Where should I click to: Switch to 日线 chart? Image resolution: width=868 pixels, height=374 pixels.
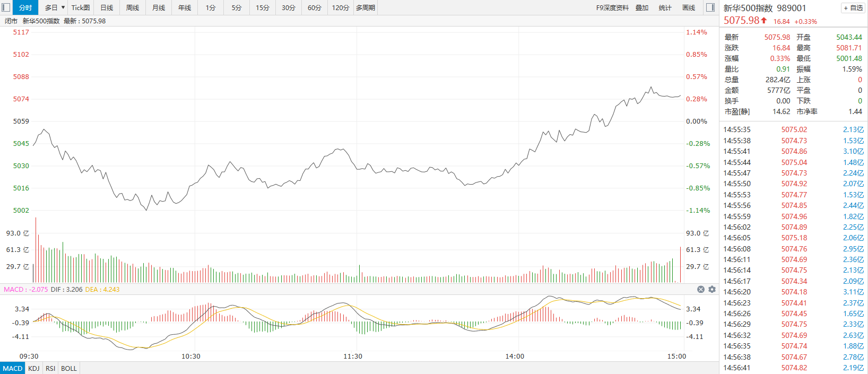[107, 7]
